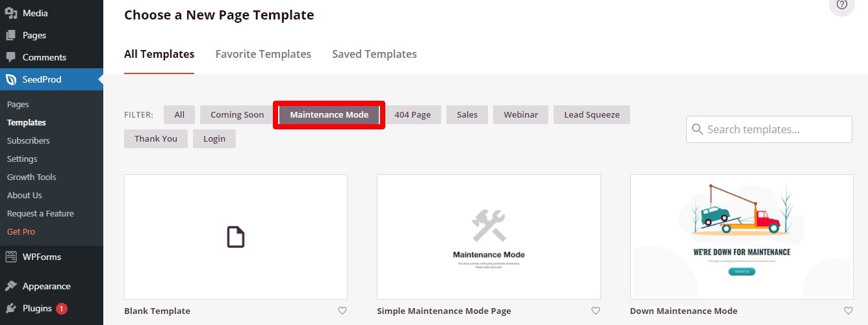Favorite the Blank Template with heart icon
The width and height of the screenshot is (868, 325).
point(342,311)
